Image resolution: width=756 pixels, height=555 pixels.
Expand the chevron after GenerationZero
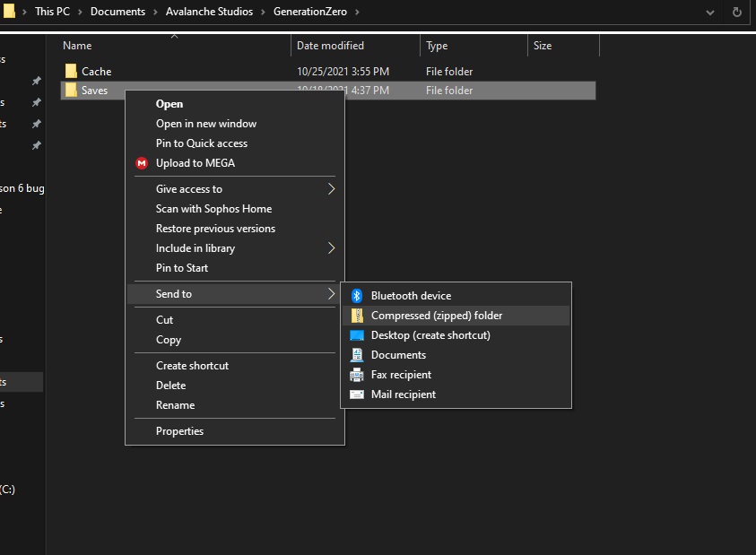click(x=357, y=12)
